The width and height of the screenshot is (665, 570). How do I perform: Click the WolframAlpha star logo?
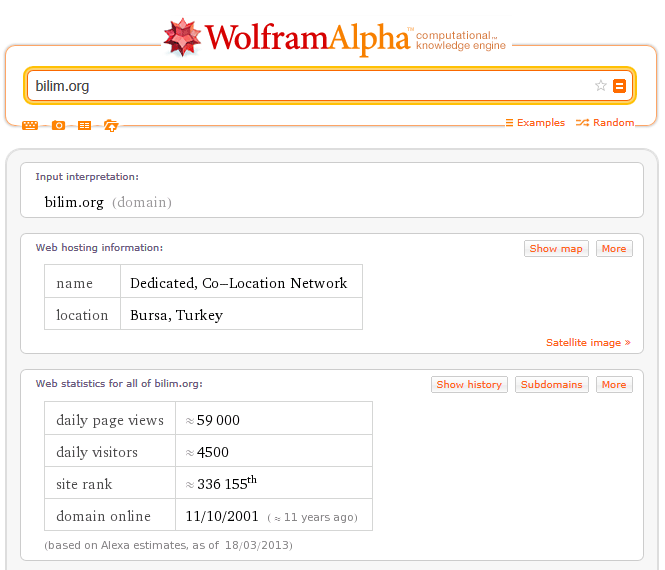(x=182, y=37)
